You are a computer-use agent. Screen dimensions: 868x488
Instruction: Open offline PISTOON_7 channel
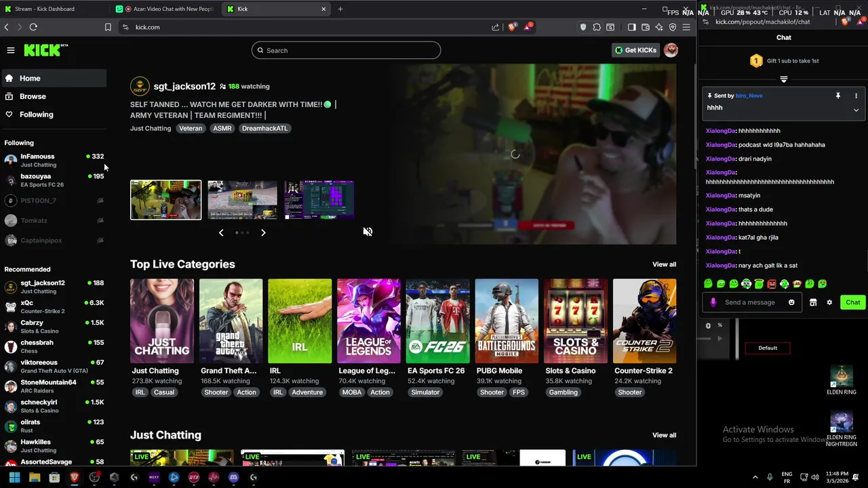54,201
